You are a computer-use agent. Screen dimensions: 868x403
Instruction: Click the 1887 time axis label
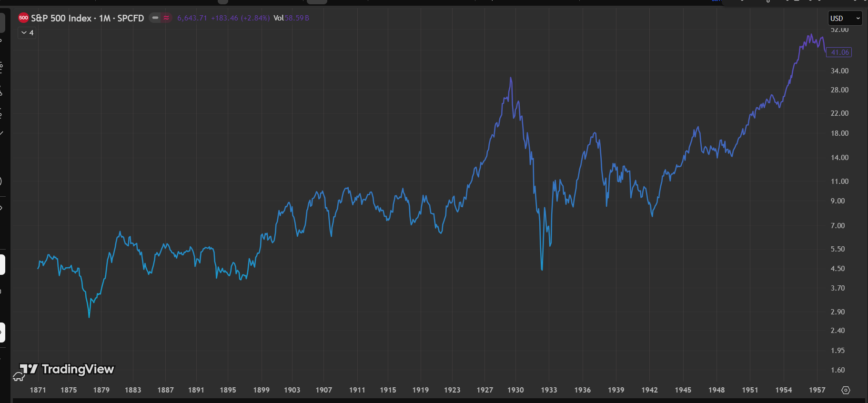coord(166,390)
